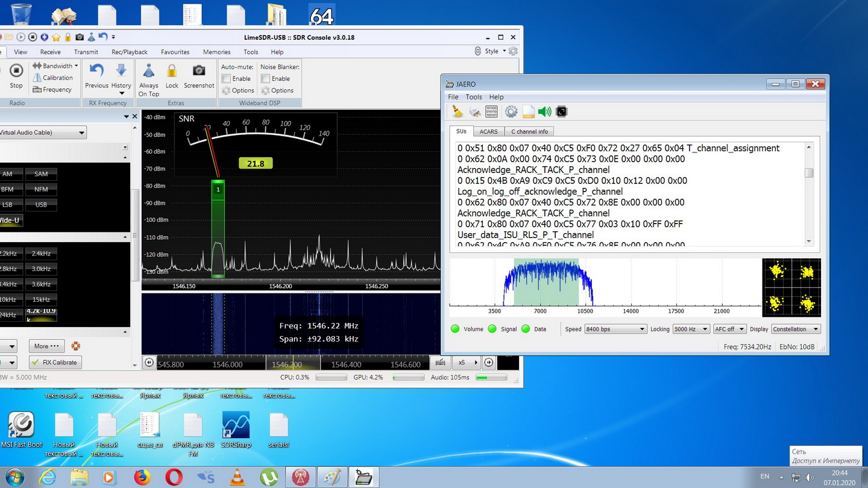Image resolution: width=868 pixels, height=488 pixels.
Task: Choose the 15kHz filter bandwidth
Action: click(x=41, y=299)
